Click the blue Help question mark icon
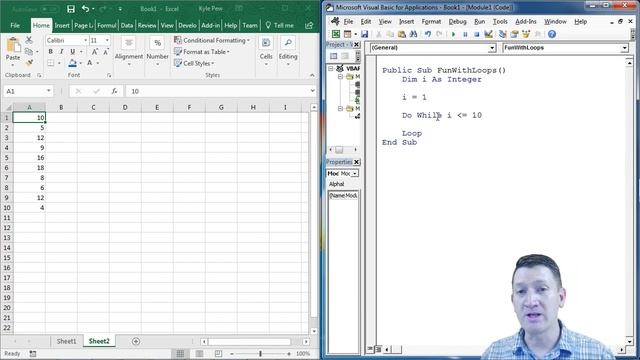This screenshot has height=360, width=640. click(552, 34)
